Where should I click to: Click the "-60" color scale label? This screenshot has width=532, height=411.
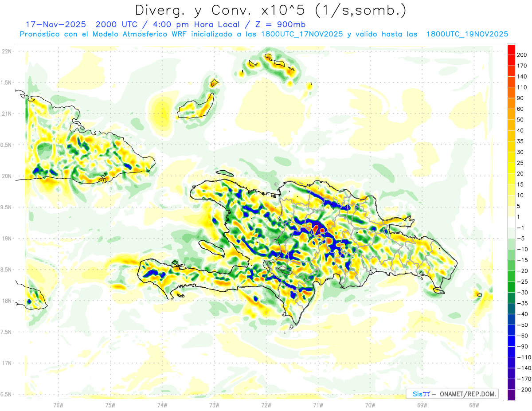(x=522, y=336)
